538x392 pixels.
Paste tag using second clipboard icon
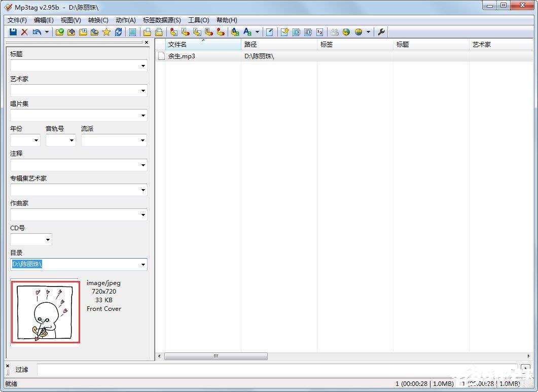[159, 32]
